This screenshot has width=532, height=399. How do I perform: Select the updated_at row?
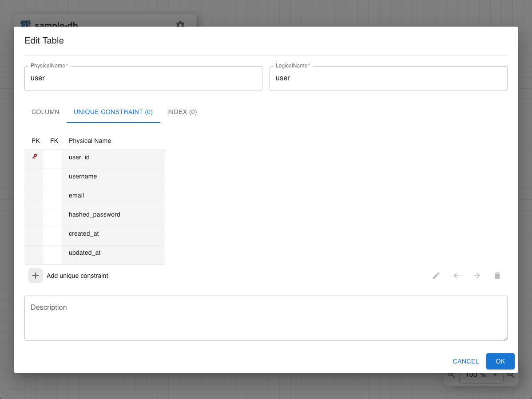(95, 255)
